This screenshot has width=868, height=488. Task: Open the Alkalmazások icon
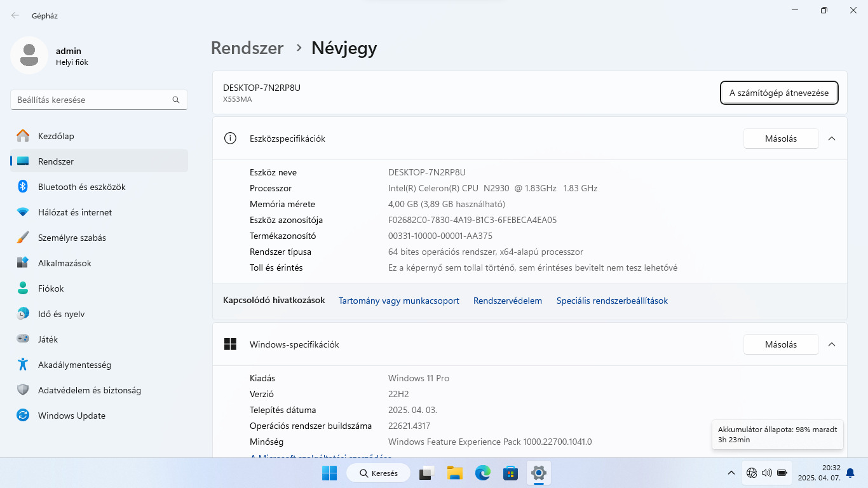(23, 263)
